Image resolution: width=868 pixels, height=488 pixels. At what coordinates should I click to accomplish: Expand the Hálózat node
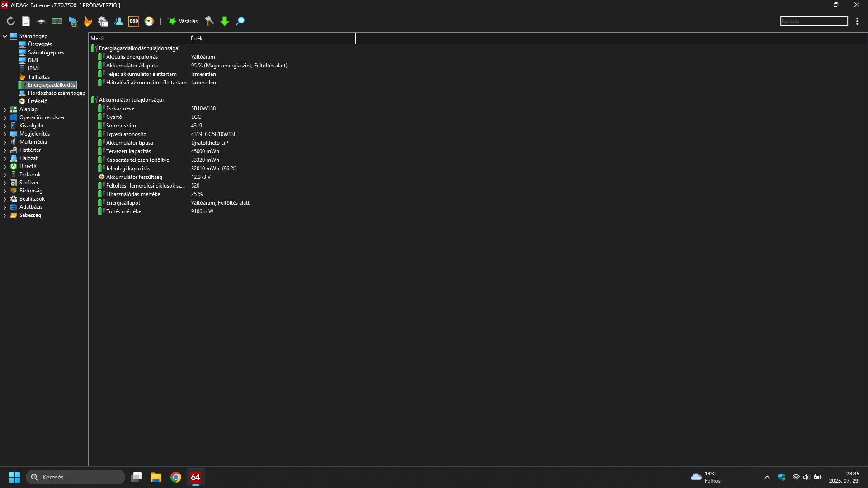5,158
